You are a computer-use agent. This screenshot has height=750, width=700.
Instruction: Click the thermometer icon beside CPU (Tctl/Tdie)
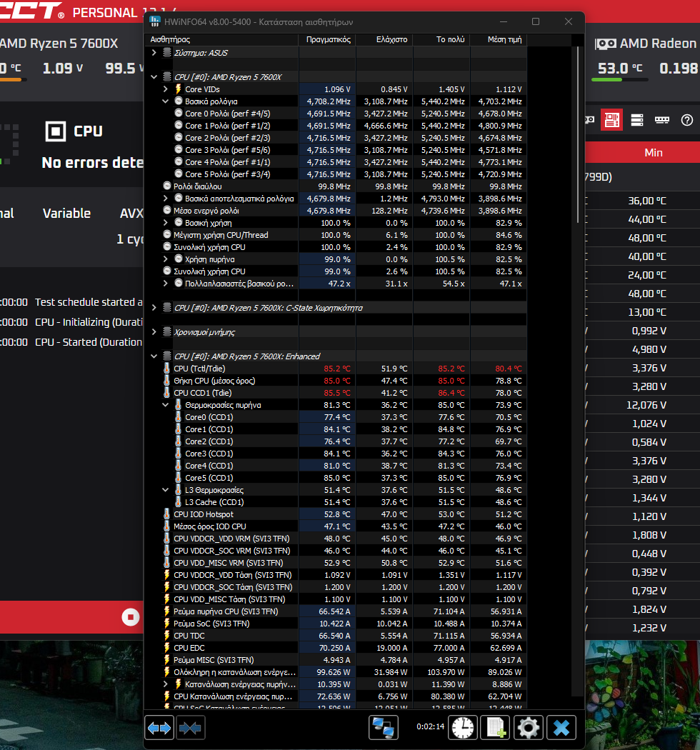pyautogui.click(x=166, y=369)
